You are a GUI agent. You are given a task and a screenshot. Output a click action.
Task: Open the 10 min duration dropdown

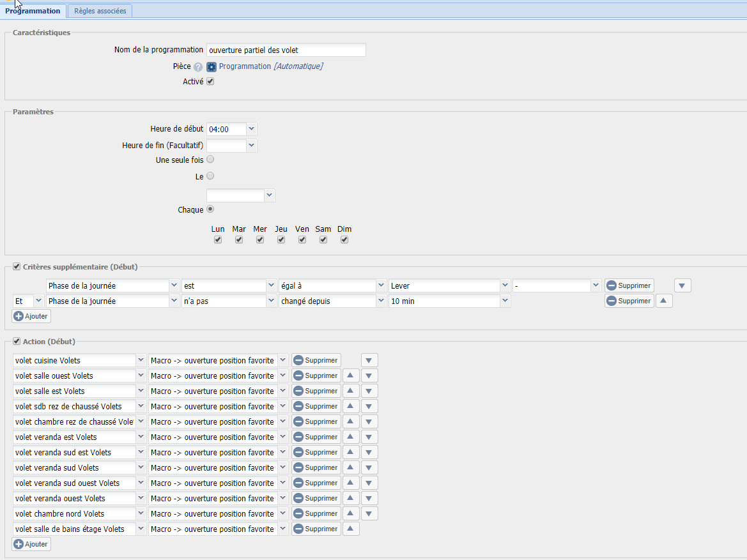pyautogui.click(x=505, y=301)
